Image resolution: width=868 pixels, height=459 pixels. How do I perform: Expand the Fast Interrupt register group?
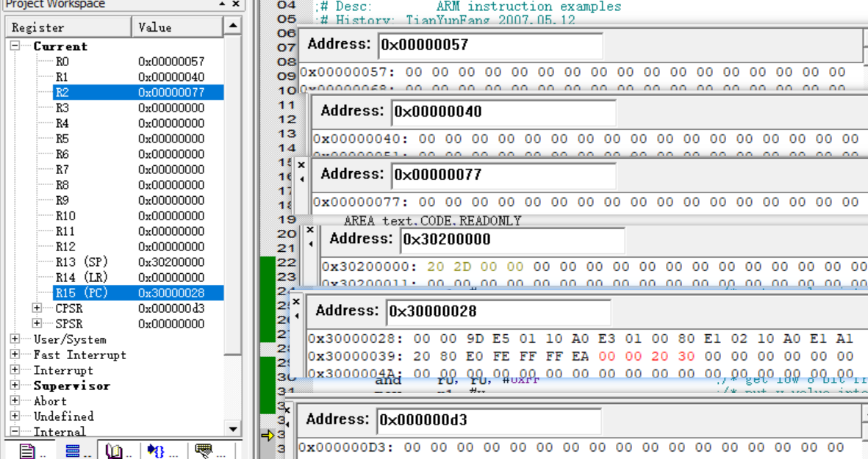(x=15, y=355)
